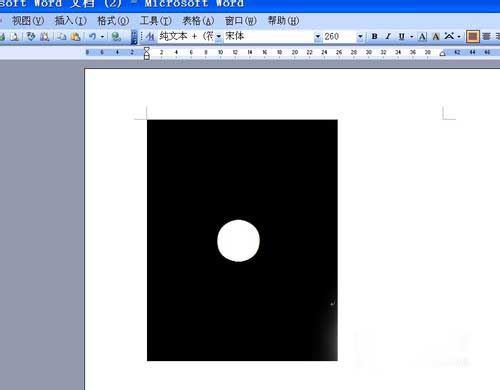The image size is (500, 390).
Task: Toggle underline formatting
Action: tap(402, 36)
